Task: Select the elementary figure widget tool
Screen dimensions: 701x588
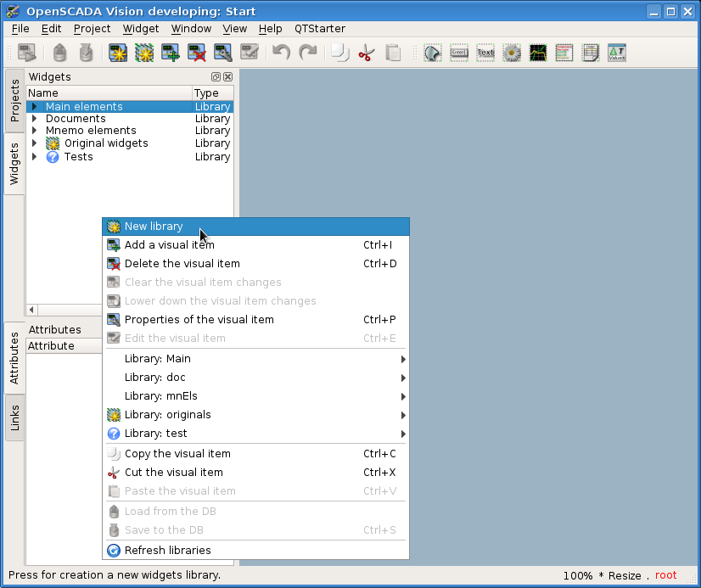Action: pos(432,53)
